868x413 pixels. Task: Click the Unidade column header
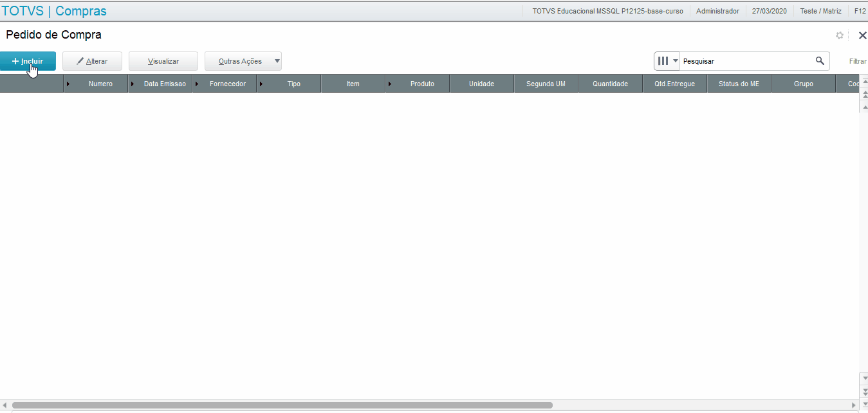[x=481, y=84]
